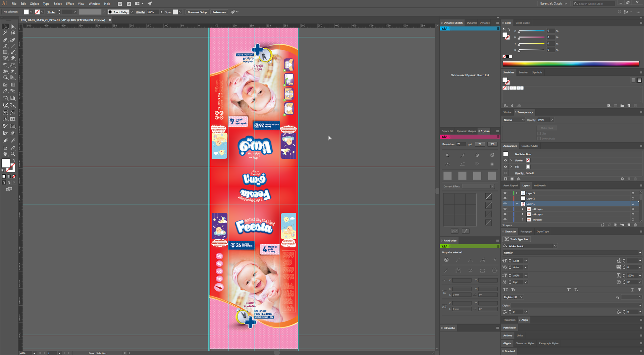Open the Color panel options menu
This screenshot has height=355, width=644.
tap(641, 23)
